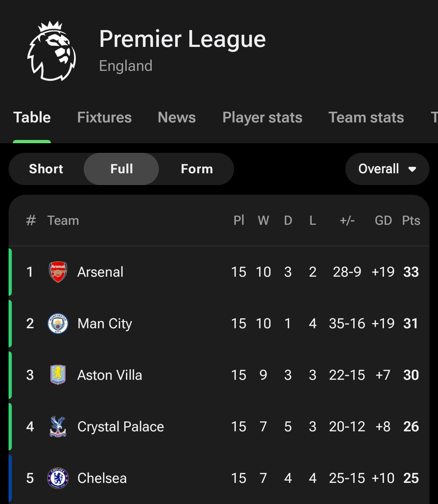This screenshot has width=438, height=504.
Task: Open Crystal Palace team page
Action: (x=121, y=426)
